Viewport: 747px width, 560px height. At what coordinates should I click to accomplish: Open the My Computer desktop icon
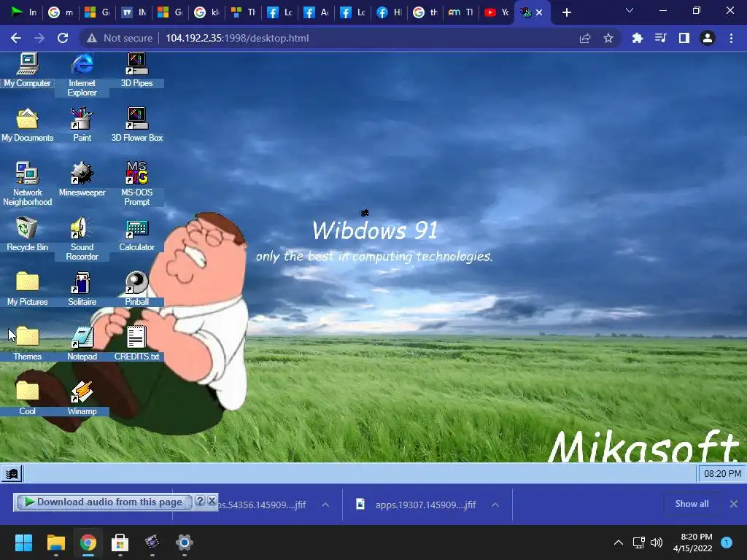pos(27,69)
